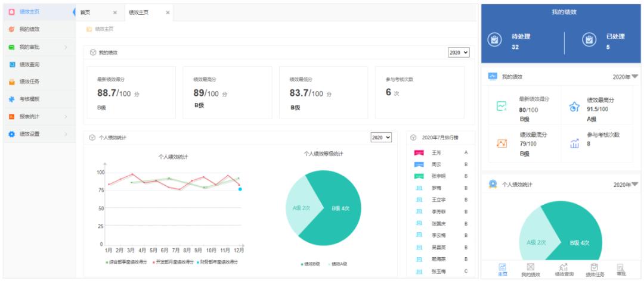Viewport: 644px width, 281px height.
Task: Select 绩效任务 in the left sidebar
Action: [x=29, y=82]
